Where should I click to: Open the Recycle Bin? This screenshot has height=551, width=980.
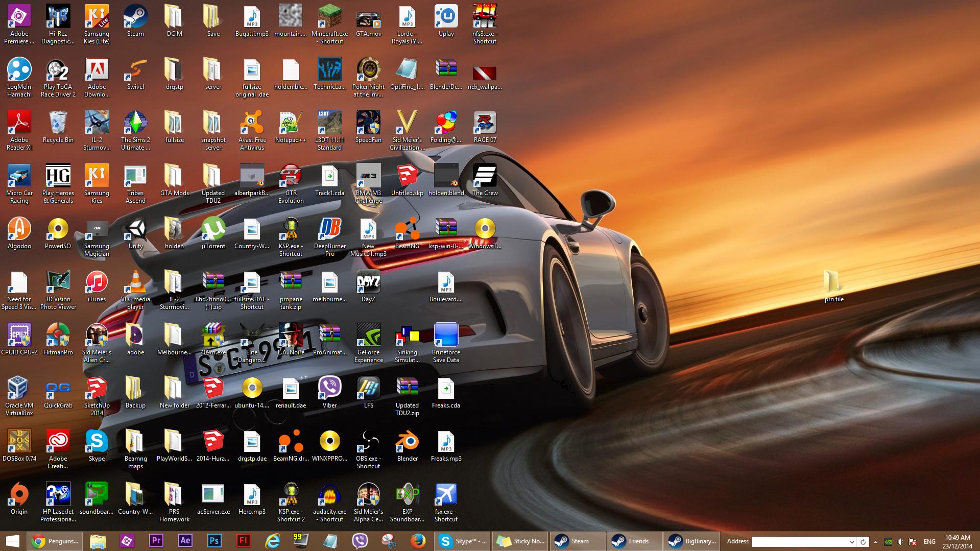58,128
